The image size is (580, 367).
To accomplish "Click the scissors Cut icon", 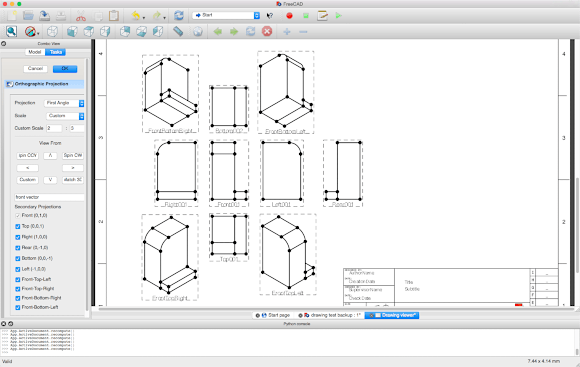I will click(x=81, y=16).
